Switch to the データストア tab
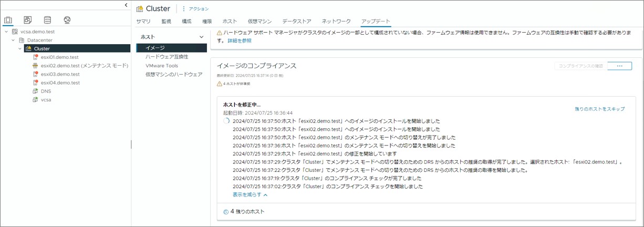This screenshot has width=644, height=227. [296, 22]
